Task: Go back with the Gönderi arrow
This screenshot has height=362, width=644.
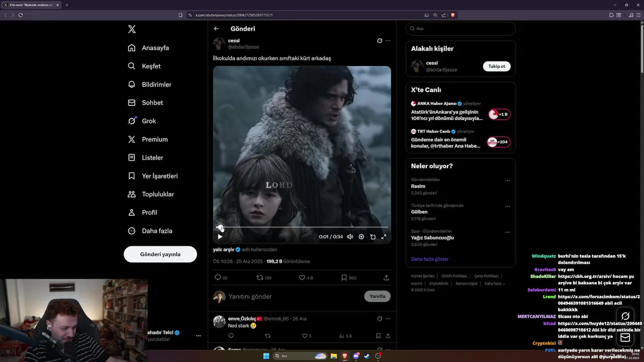Action: (x=216, y=29)
